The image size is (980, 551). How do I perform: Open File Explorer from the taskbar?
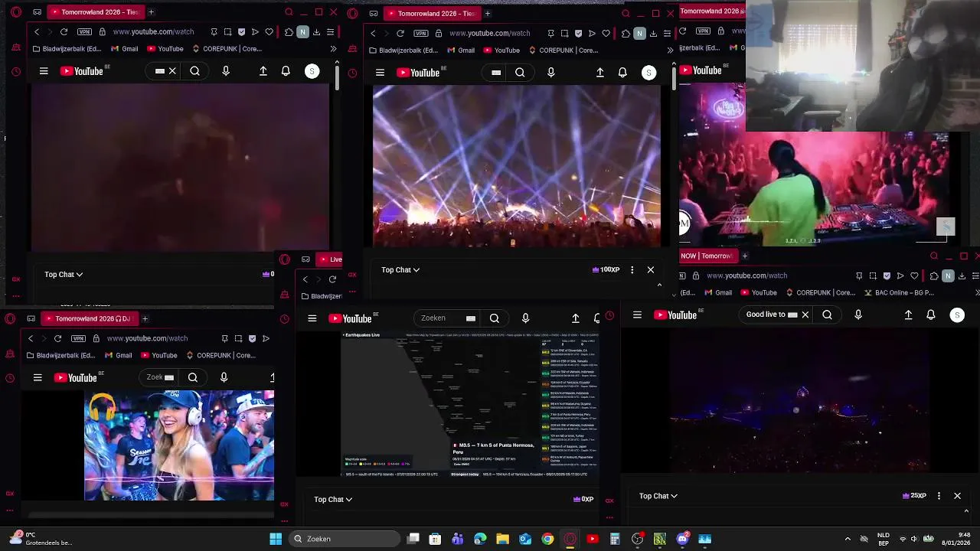[x=502, y=539]
